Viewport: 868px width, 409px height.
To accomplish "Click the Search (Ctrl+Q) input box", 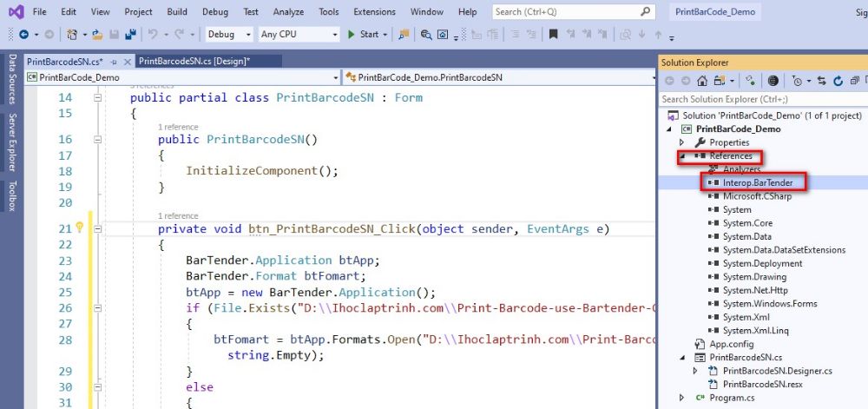I will 574,11.
